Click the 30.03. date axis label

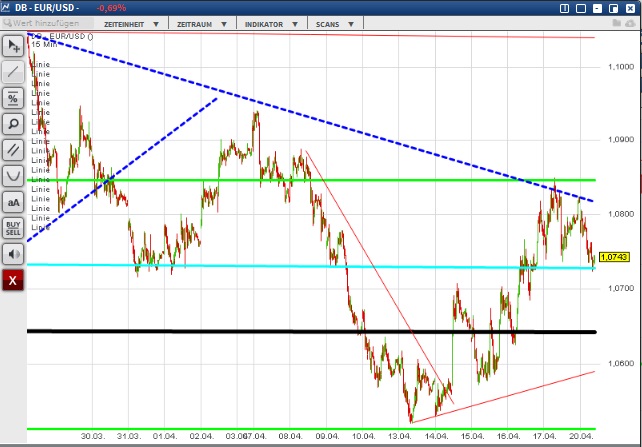[92, 436]
